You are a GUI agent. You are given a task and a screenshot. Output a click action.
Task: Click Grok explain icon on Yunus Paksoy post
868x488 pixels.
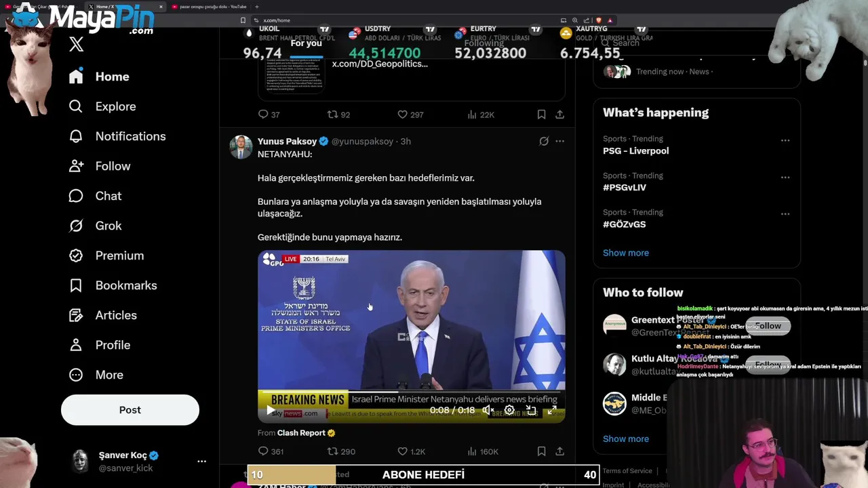pyautogui.click(x=544, y=141)
